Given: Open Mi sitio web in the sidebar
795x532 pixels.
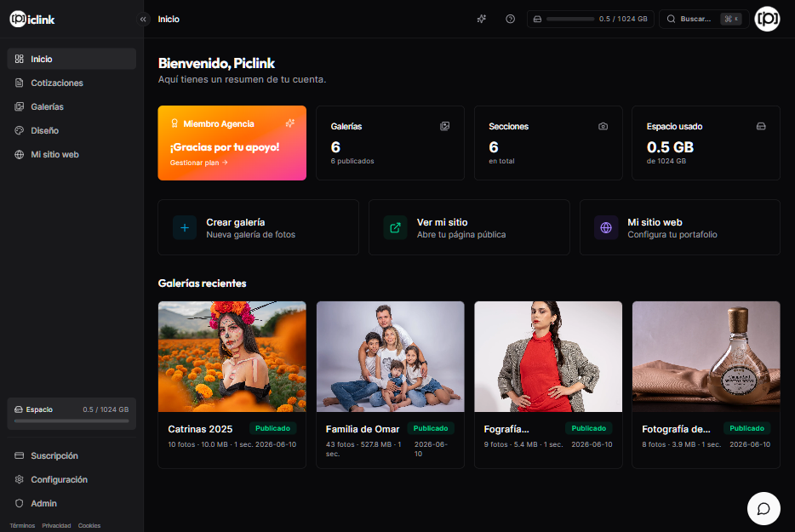Looking at the screenshot, I should click(71, 154).
